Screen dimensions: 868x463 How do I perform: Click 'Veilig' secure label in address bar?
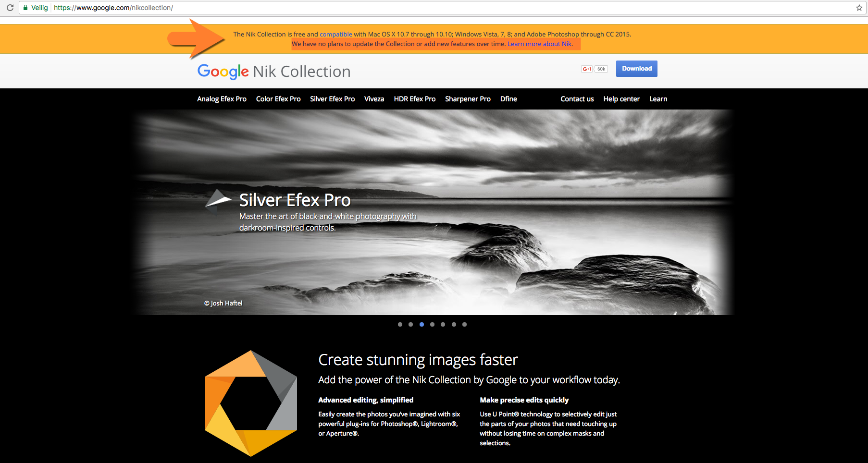click(39, 8)
